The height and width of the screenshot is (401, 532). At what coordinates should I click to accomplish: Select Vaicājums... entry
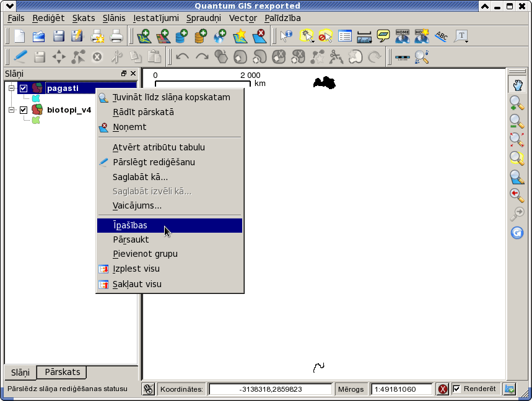(x=170, y=205)
